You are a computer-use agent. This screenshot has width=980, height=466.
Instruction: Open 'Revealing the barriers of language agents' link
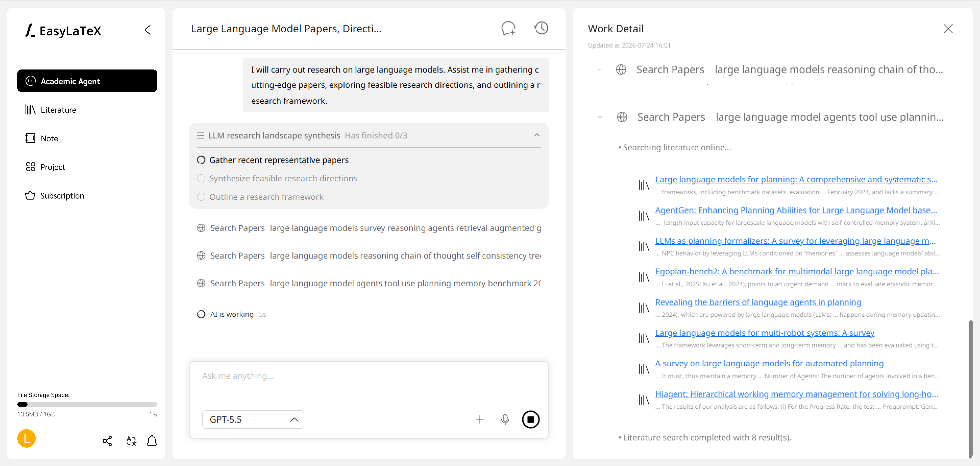pyautogui.click(x=758, y=302)
